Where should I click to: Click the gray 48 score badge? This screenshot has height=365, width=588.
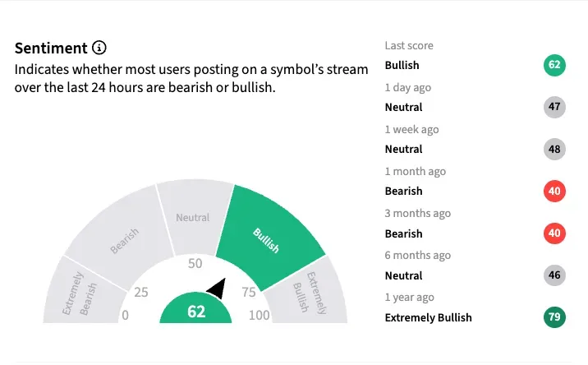pos(554,149)
